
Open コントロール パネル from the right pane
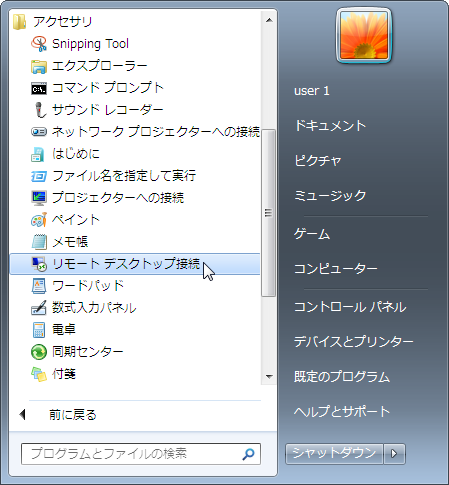click(350, 307)
